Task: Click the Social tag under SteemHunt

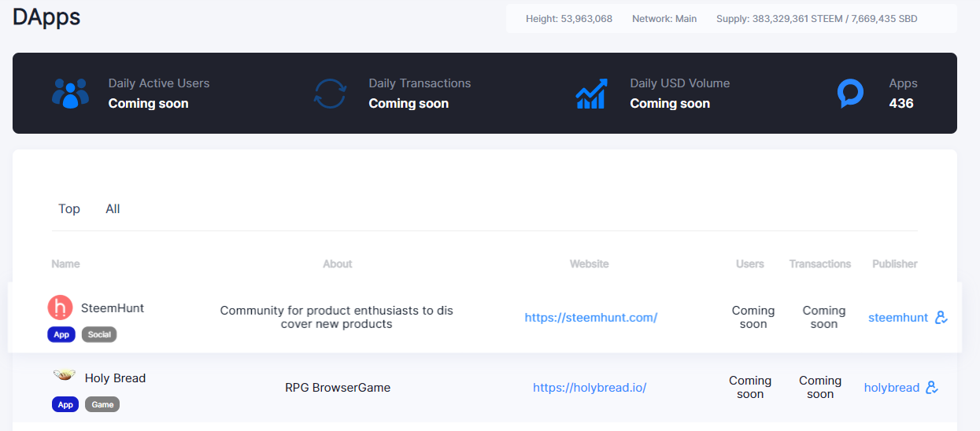Action: [x=99, y=334]
